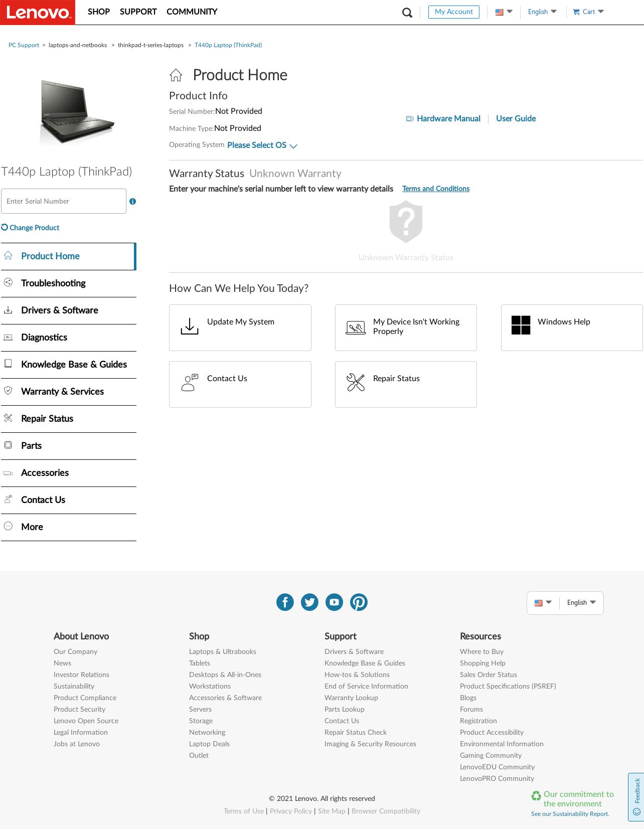The height and width of the screenshot is (829, 644).
Task: Click the green recycle environment icon
Action: coord(536,795)
